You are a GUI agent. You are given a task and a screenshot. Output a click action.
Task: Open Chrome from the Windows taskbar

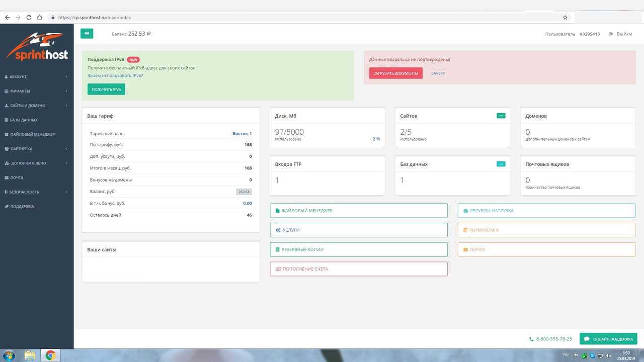pyautogui.click(x=50, y=355)
